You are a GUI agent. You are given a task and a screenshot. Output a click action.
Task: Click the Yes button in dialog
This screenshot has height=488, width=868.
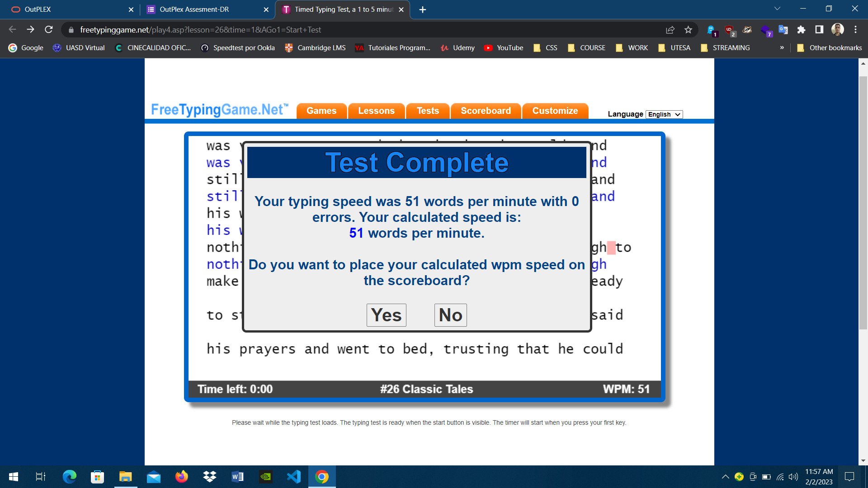click(386, 315)
